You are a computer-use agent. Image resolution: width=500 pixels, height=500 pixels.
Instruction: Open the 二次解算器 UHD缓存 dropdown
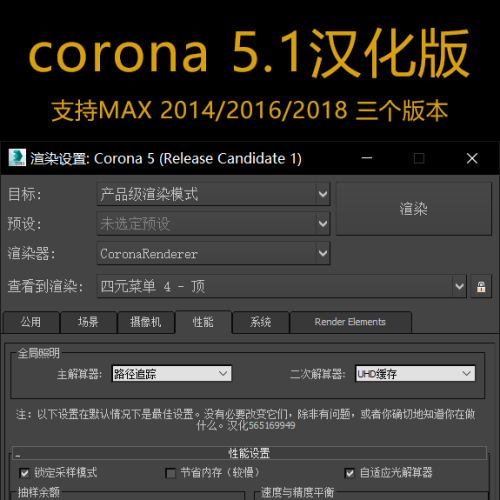pos(415,374)
